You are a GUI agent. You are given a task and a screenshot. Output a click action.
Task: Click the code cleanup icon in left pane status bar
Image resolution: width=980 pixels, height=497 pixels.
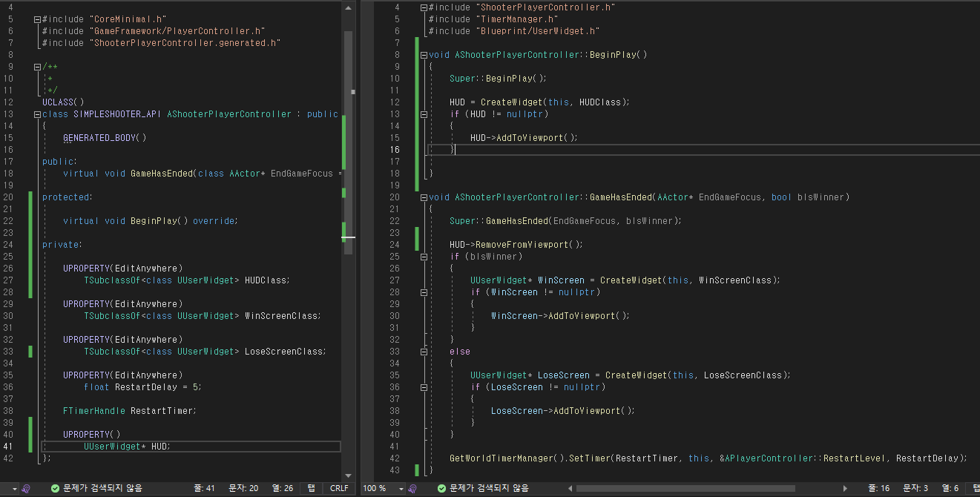tap(26, 488)
